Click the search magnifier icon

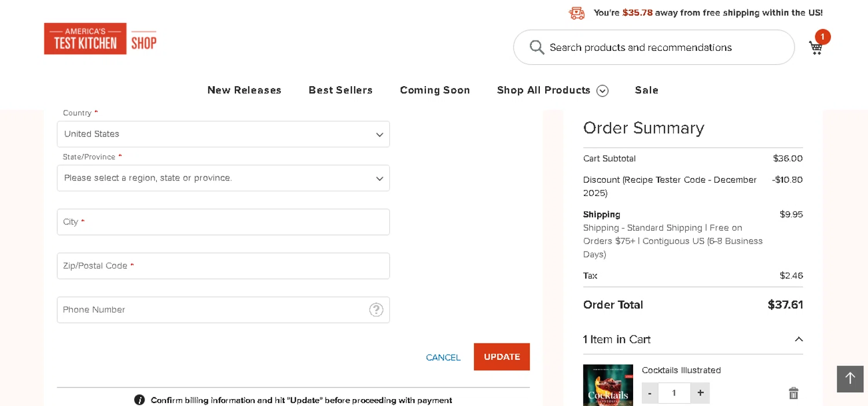pos(537,47)
